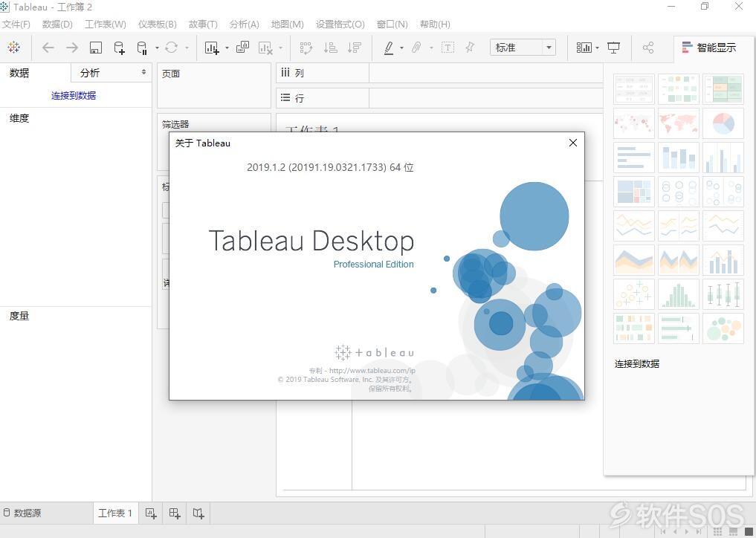The height and width of the screenshot is (538, 756).
Task: Choose the text table chart in Show Me
Action: point(634,88)
